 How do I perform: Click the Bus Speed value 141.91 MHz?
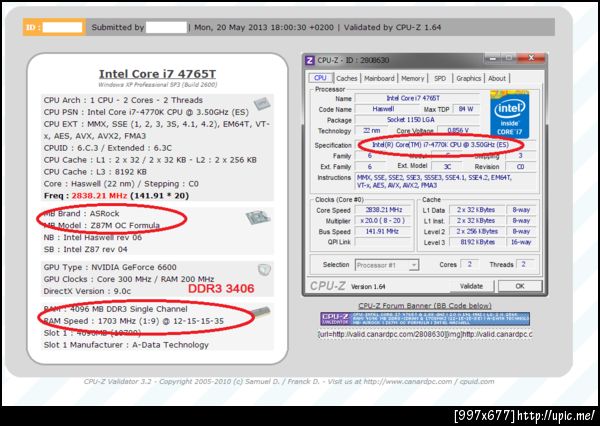pyautogui.click(x=383, y=231)
